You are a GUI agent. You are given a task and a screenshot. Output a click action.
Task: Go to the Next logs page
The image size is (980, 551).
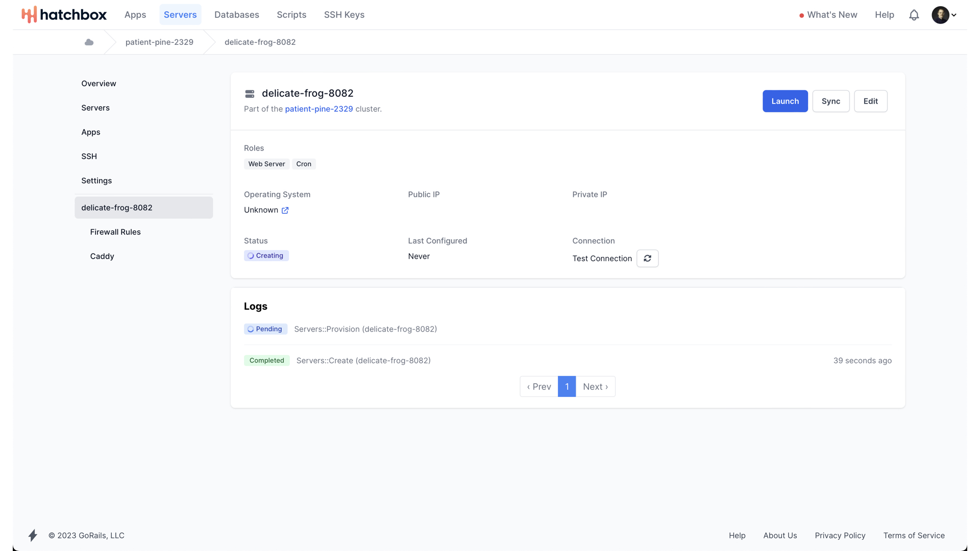click(595, 387)
